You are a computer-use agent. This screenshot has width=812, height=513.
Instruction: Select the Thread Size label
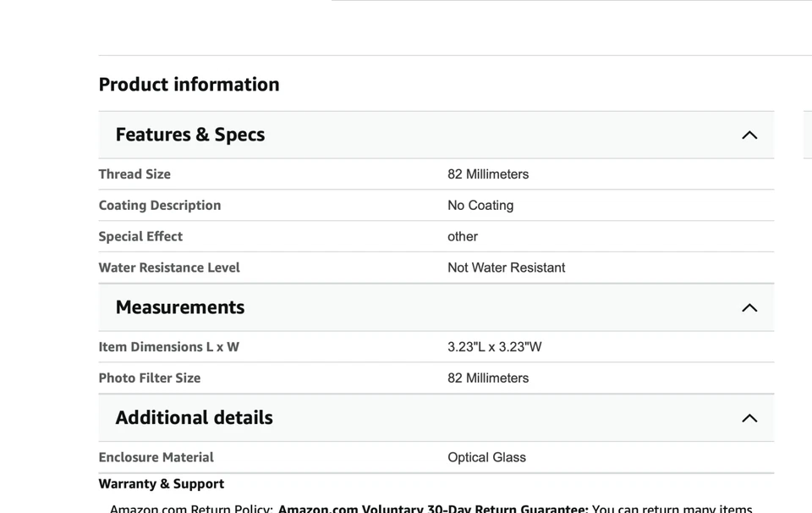point(134,174)
